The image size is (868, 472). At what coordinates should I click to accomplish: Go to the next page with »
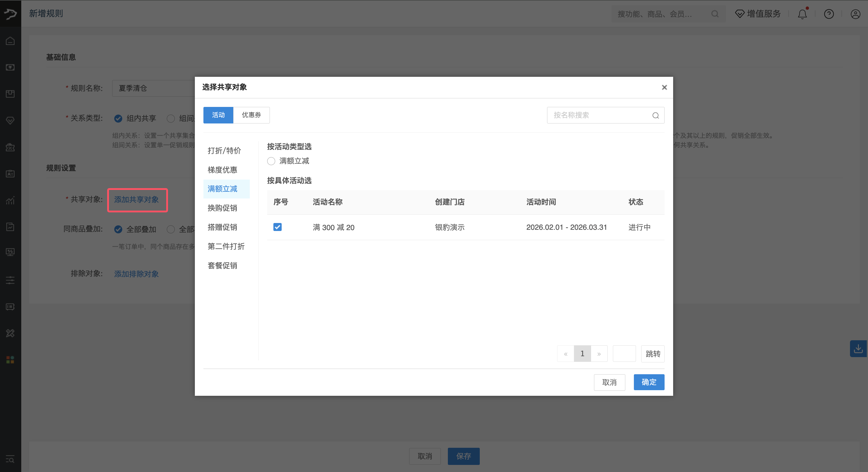(599, 354)
